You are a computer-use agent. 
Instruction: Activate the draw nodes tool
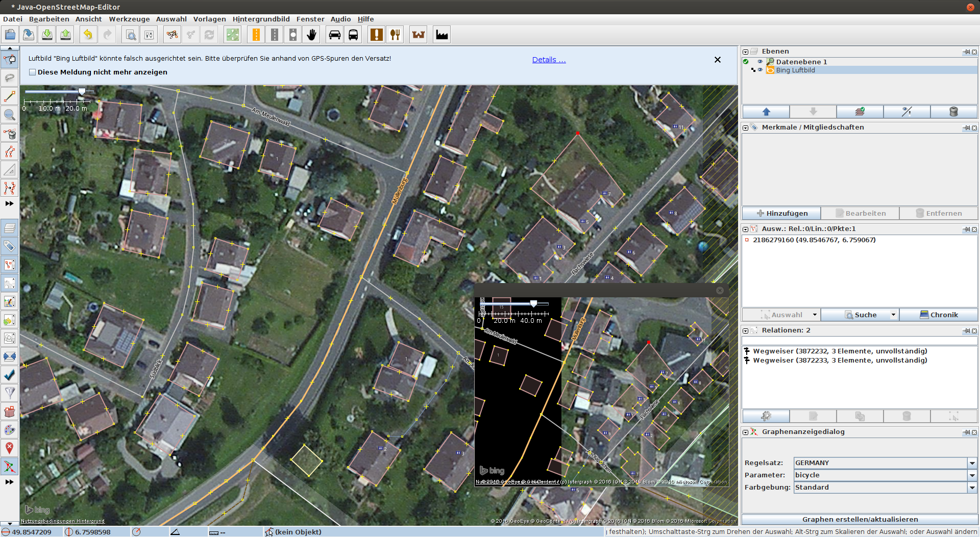10,96
